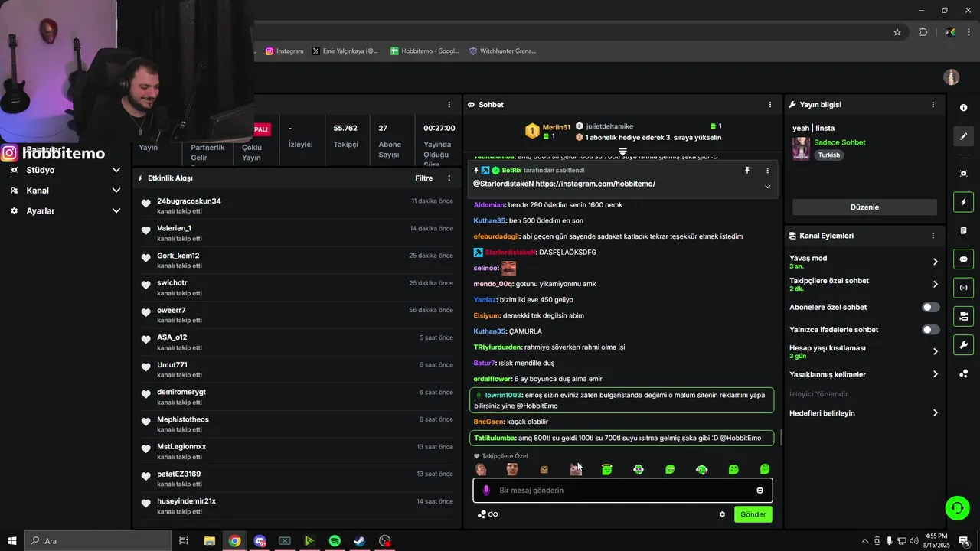Open Hedefleri belirleyin arrow

pos(935,413)
